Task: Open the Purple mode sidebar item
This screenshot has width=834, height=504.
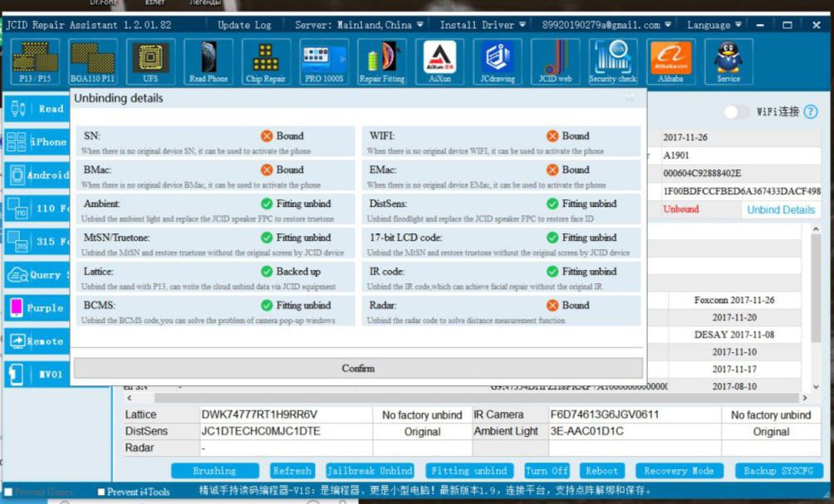Action: (x=37, y=308)
